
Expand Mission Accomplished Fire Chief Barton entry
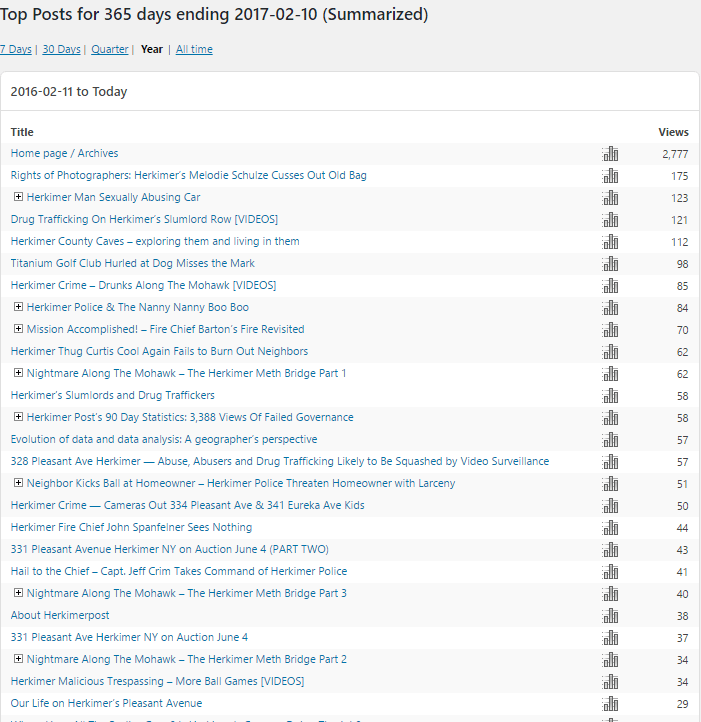[x=18, y=329]
